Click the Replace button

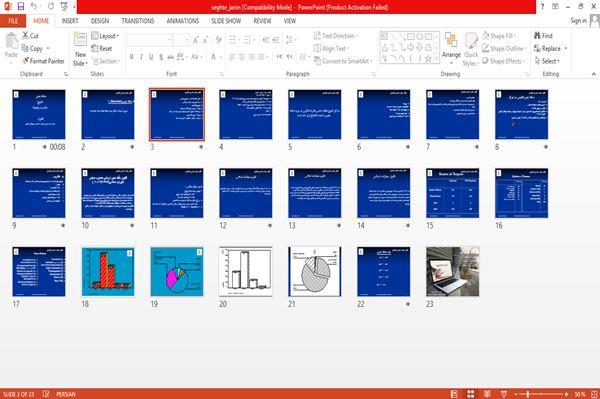[x=551, y=49]
